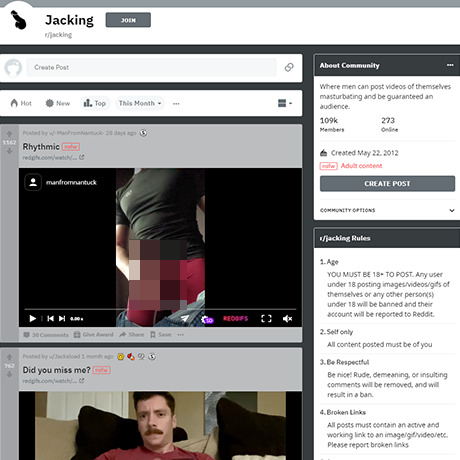Seek on the video progress bar
This screenshot has width=460, height=460.
click(160, 309)
